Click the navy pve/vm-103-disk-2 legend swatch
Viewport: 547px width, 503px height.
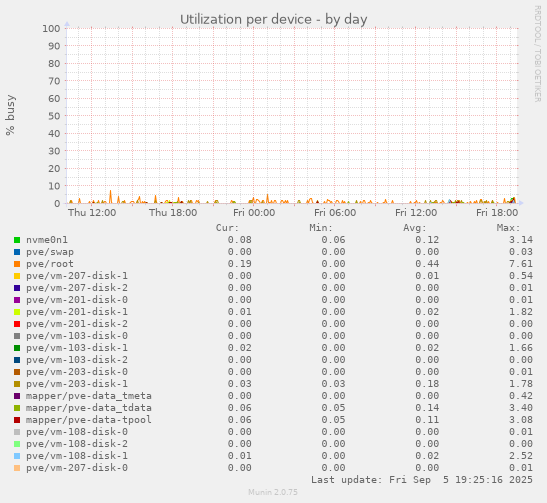pos(17,360)
